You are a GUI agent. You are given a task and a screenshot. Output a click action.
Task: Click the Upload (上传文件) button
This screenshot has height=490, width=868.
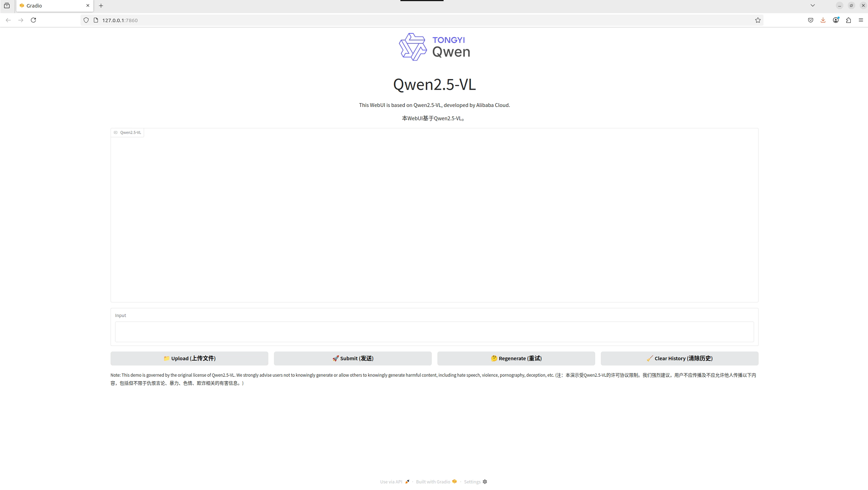tap(189, 358)
